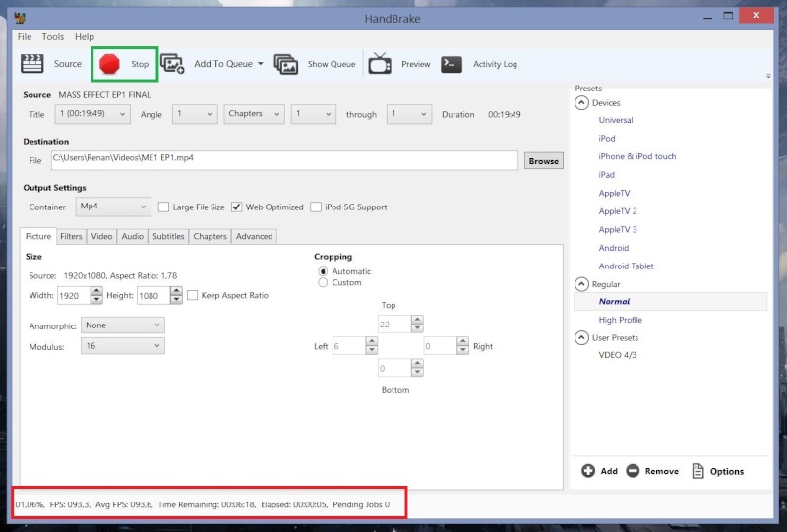Open the Source clapperboard icon
787x532 pixels.
(32, 64)
